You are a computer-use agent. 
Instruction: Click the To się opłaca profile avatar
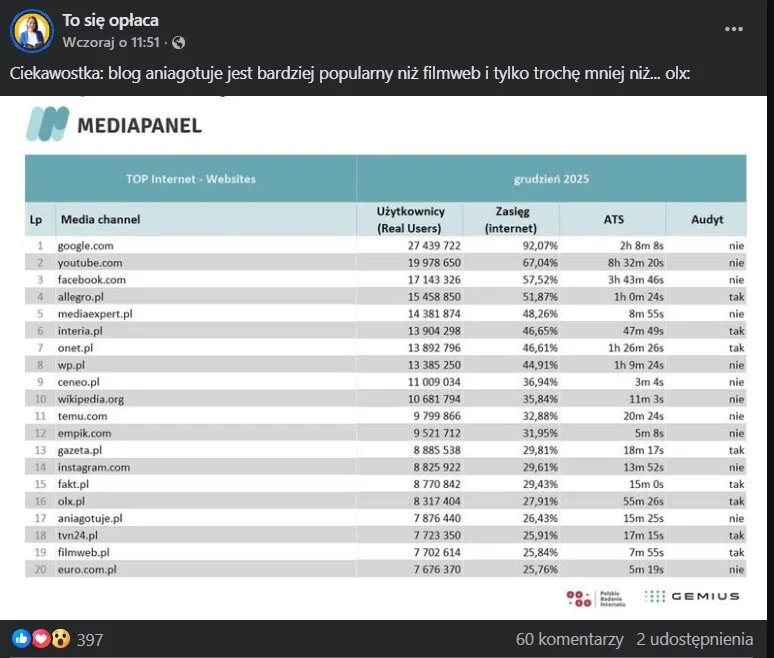[32, 31]
